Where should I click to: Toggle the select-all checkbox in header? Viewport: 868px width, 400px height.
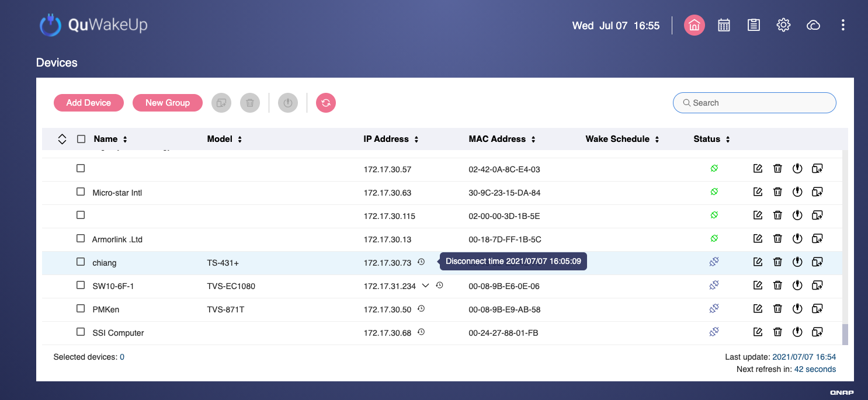(81, 139)
